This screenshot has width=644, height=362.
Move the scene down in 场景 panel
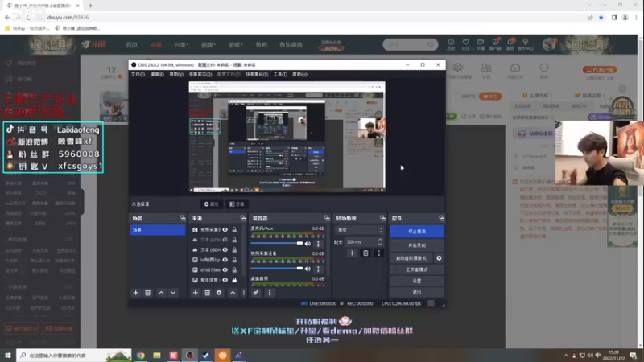click(x=173, y=293)
